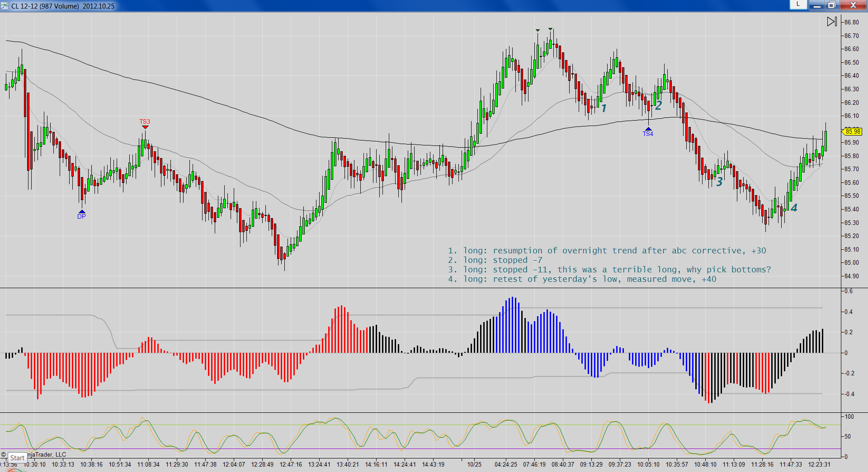The image size is (868, 472).
Task: Close the CL 12-12 chart window
Action: coord(853,5)
